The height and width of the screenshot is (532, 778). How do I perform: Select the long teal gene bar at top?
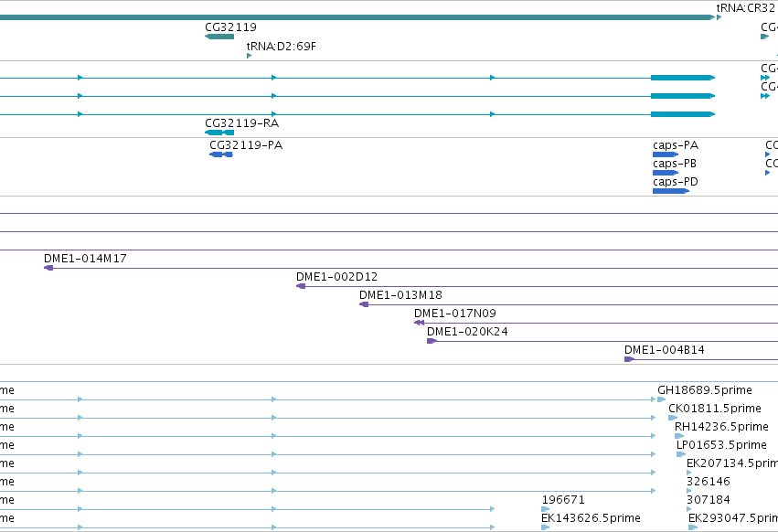357,17
